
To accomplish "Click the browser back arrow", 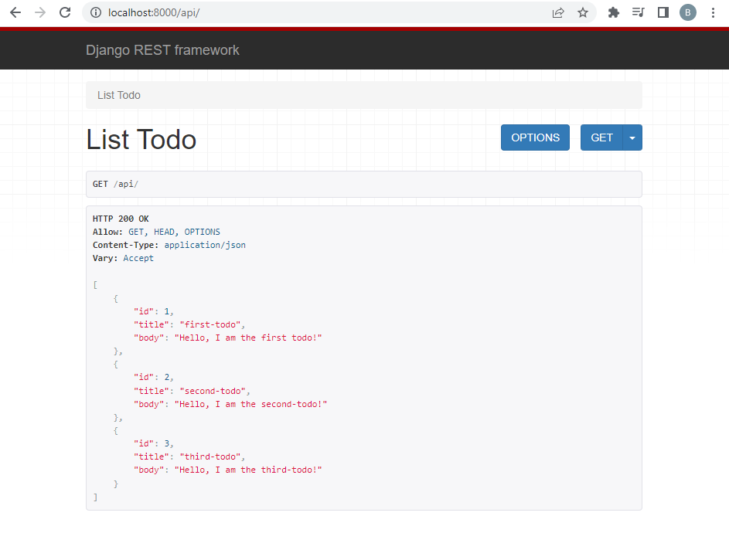I will tap(15, 12).
